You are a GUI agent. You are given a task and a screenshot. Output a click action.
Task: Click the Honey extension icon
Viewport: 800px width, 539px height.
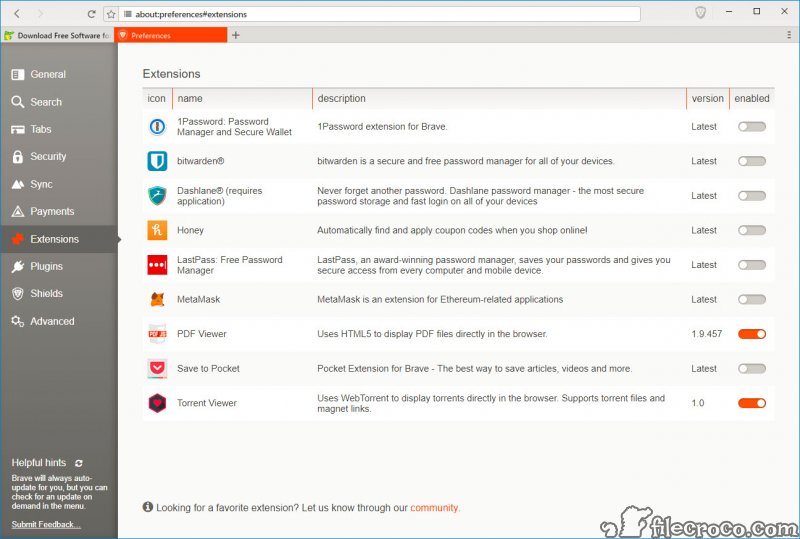pos(157,230)
